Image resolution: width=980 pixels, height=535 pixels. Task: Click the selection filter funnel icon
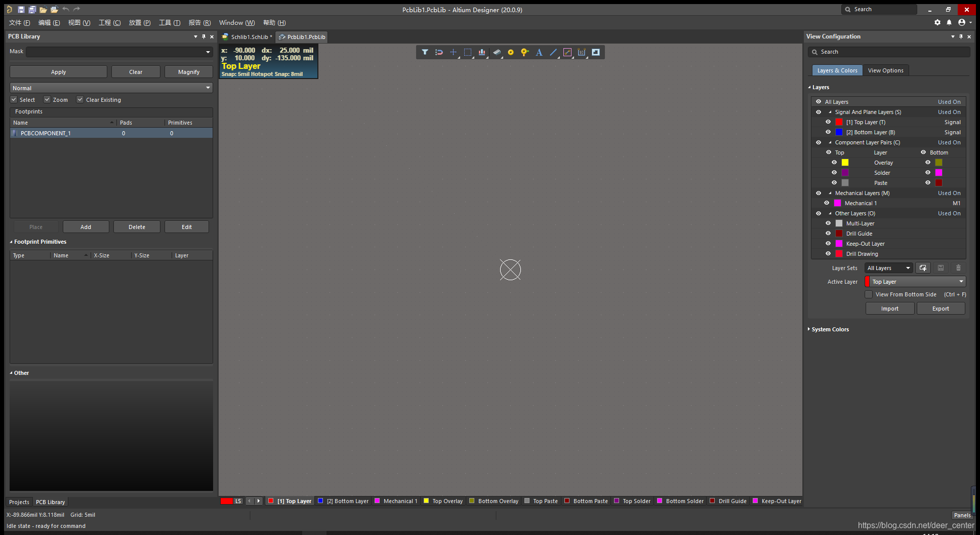coord(425,52)
